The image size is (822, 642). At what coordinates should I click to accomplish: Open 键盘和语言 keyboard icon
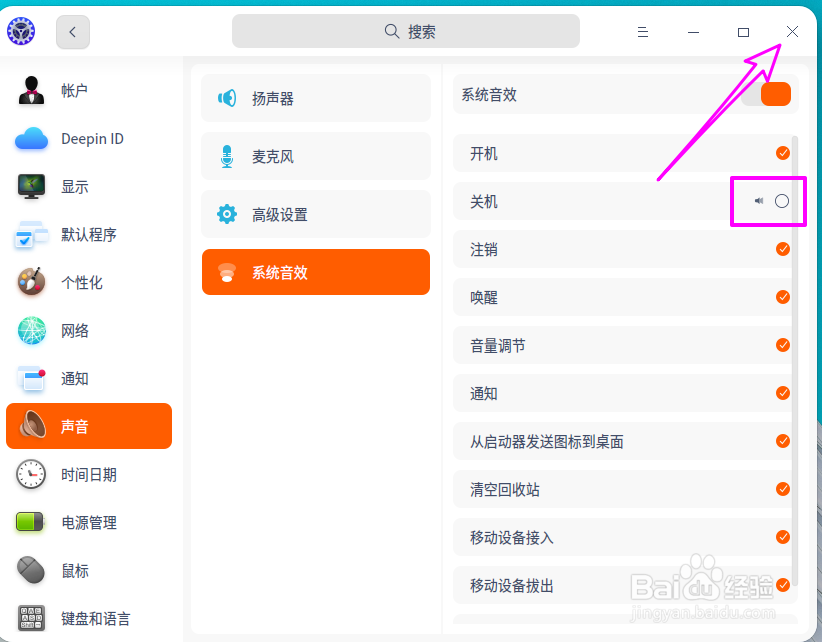[31, 618]
